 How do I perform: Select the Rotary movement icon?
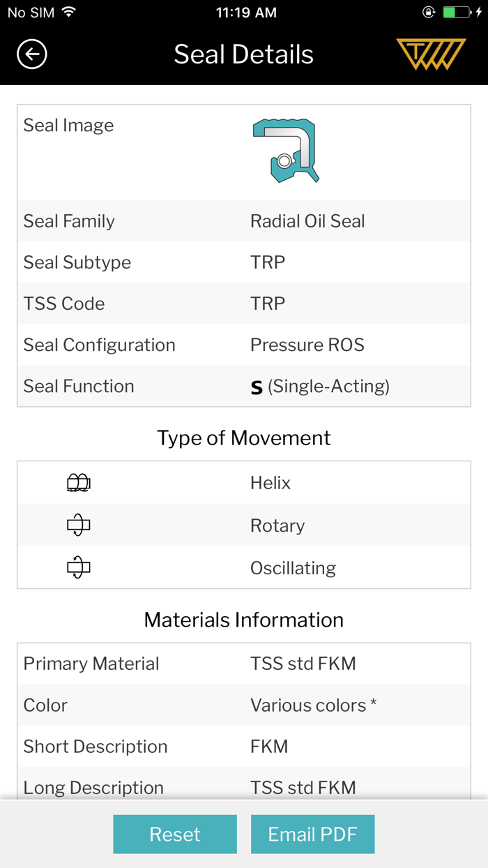coord(78,525)
